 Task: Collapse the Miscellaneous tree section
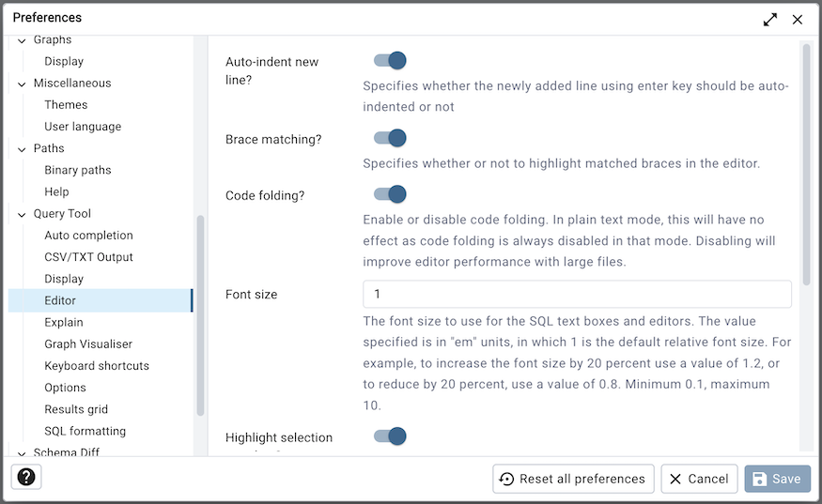point(22,84)
